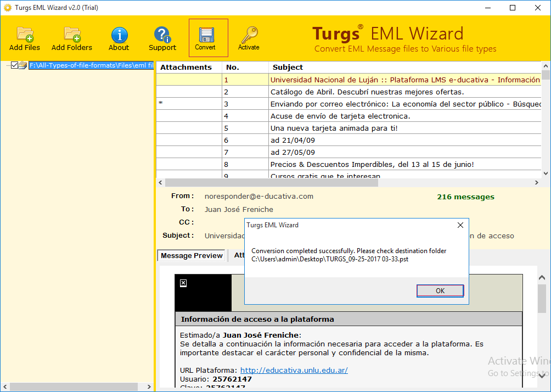This screenshot has height=392, width=551.
Task: Click the app gear icon in title bar
Action: (7, 8)
